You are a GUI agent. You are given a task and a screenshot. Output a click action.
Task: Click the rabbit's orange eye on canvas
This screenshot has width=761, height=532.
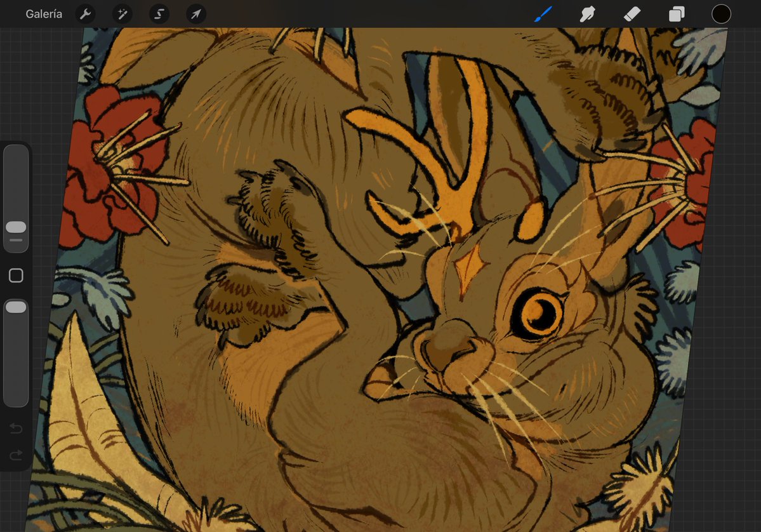pyautogui.click(x=538, y=314)
